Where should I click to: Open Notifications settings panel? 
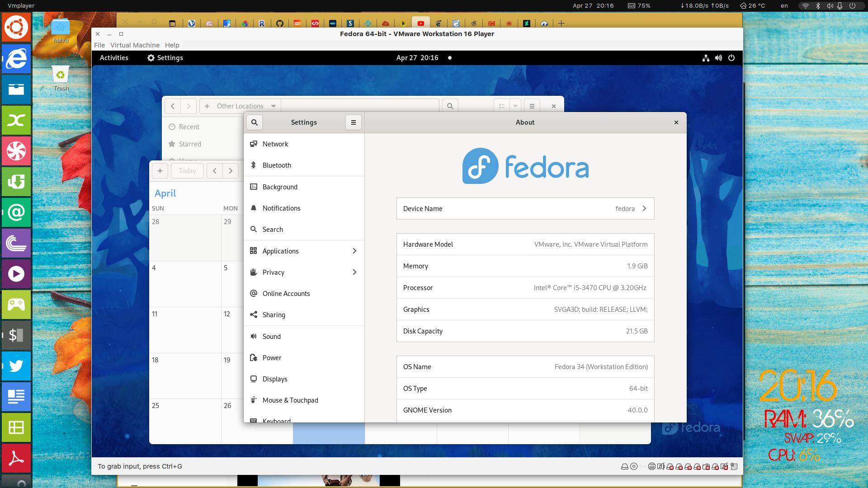(304, 208)
